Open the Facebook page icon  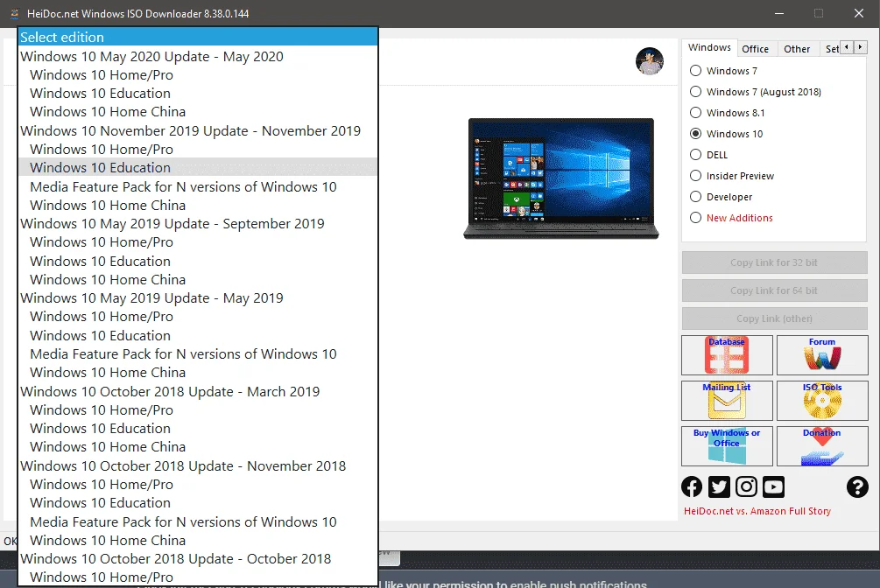pos(692,486)
